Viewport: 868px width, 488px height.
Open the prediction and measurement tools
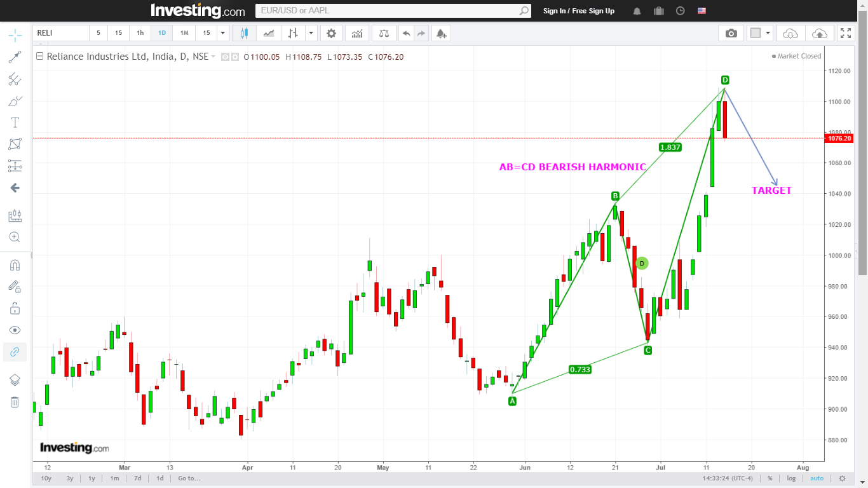click(15, 166)
